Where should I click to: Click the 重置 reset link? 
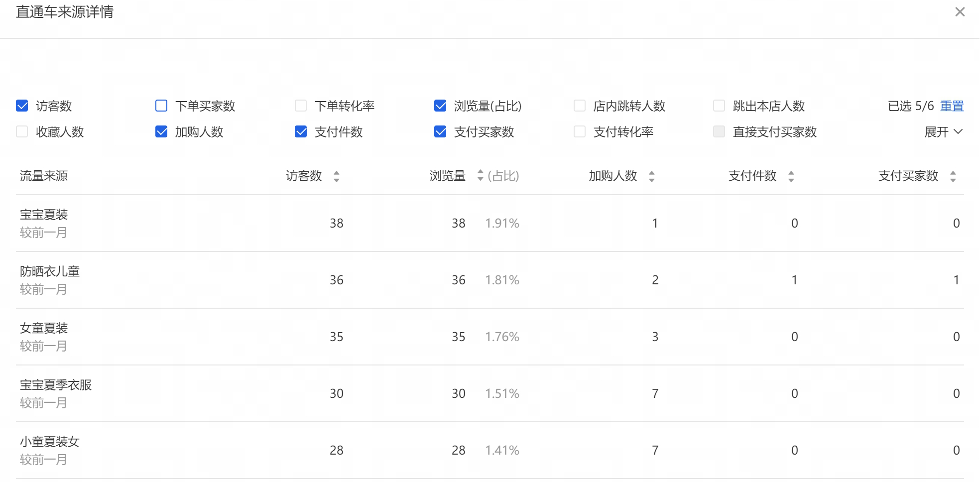952,106
